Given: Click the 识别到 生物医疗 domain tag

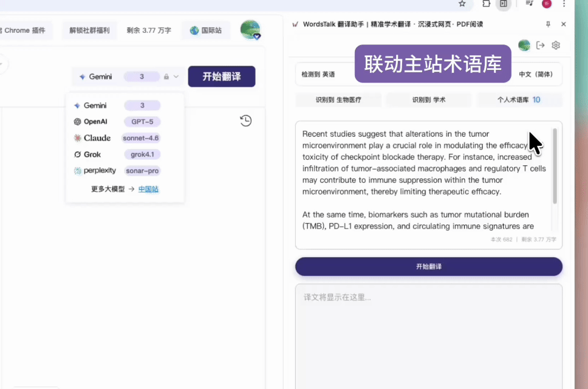Looking at the screenshot, I should [338, 100].
